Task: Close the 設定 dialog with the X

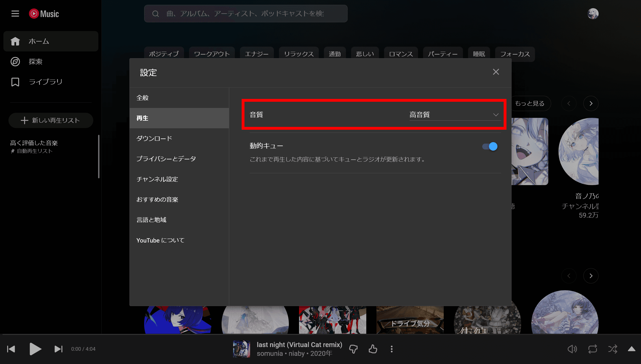Action: pos(496,72)
